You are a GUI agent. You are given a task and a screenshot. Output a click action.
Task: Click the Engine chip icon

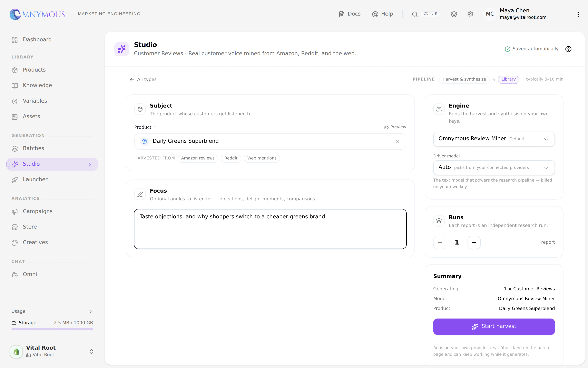(x=439, y=109)
